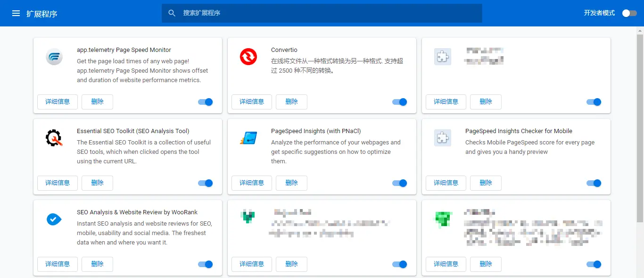This screenshot has width=644, height=278.
Task: Toggle developer mode switch
Action: click(x=629, y=13)
